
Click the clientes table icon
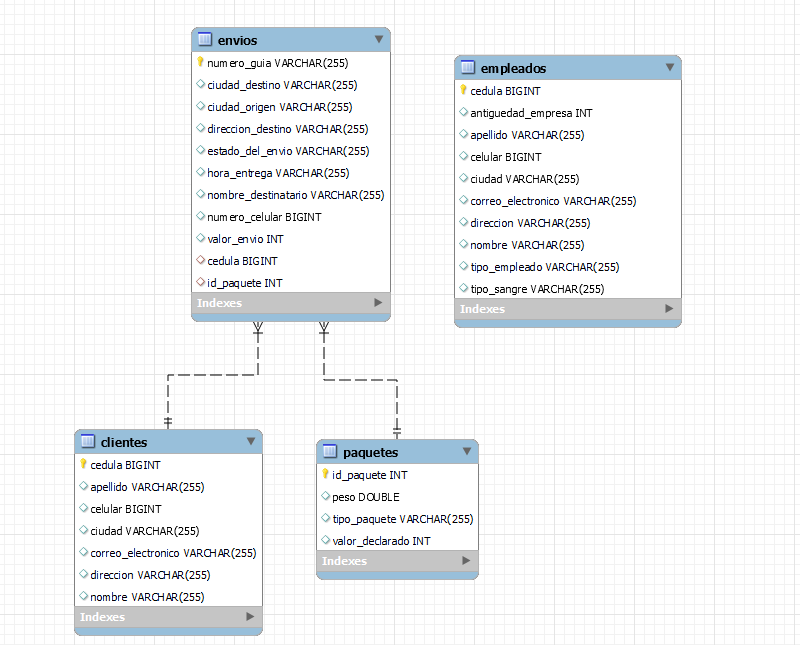coord(87,442)
